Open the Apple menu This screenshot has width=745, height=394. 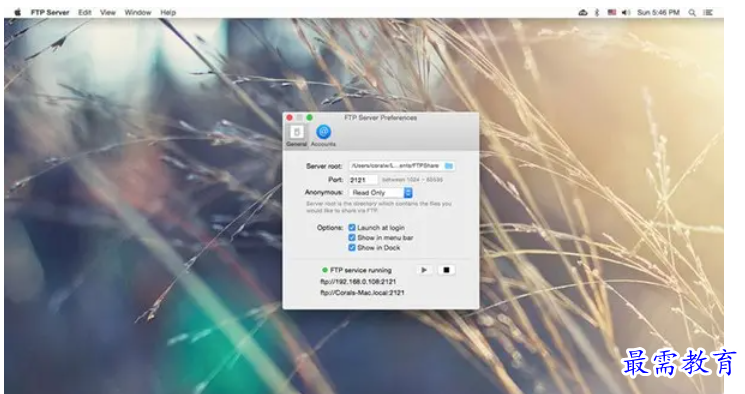point(18,12)
